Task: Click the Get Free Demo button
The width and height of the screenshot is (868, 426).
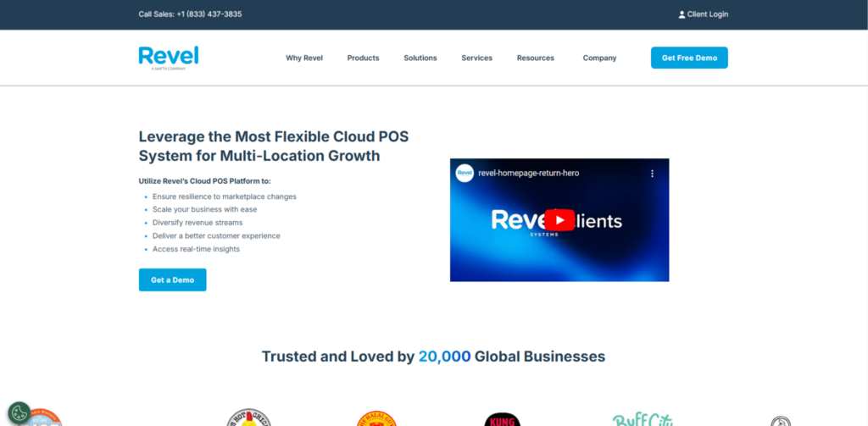Action: pos(688,58)
